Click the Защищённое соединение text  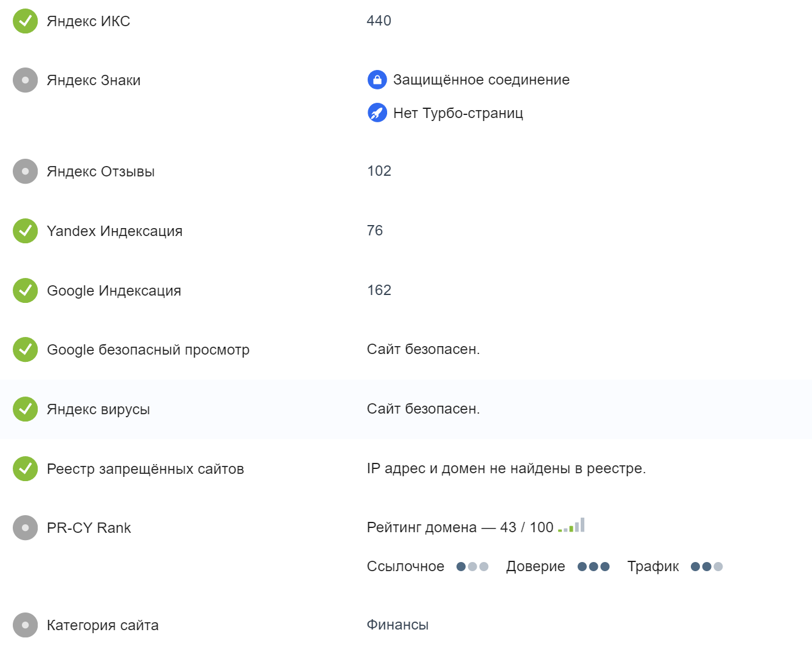[x=481, y=80]
